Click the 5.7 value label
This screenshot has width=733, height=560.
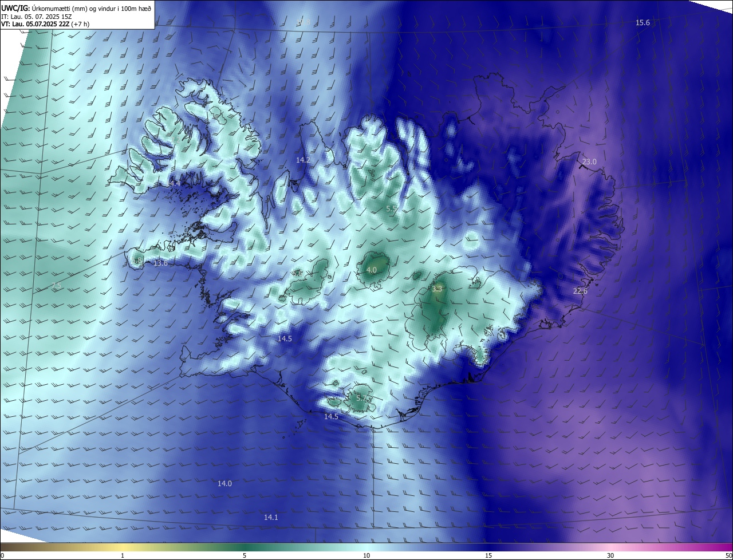tap(362, 399)
